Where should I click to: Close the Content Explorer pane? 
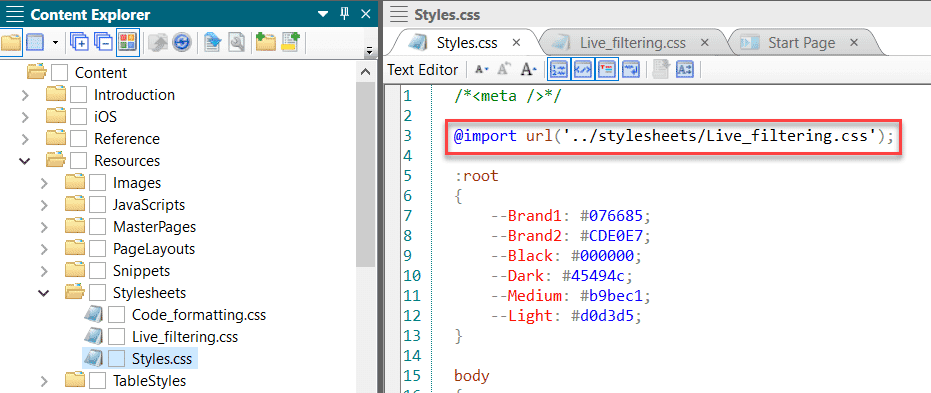[x=366, y=14]
